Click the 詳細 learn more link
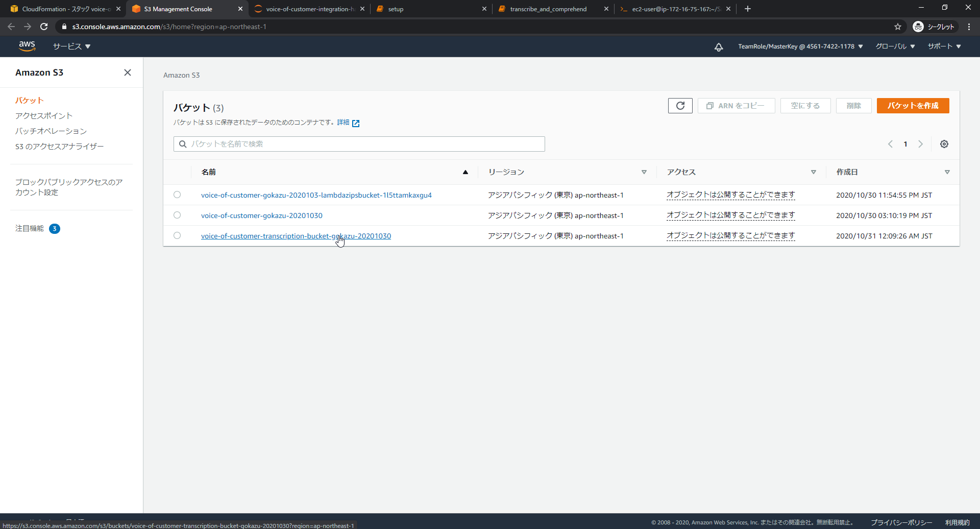This screenshot has width=980, height=529. pos(343,123)
